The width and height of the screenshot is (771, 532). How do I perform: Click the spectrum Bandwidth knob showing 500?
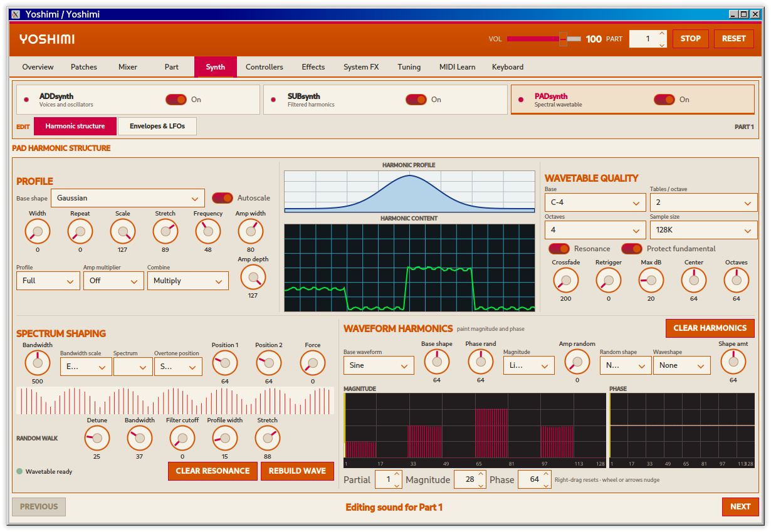pos(38,363)
